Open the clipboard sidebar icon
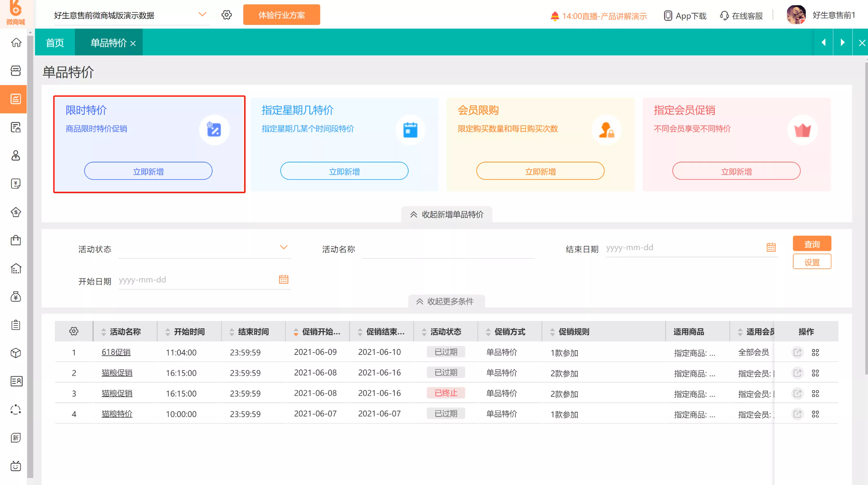This screenshot has width=868, height=485. coord(16,325)
